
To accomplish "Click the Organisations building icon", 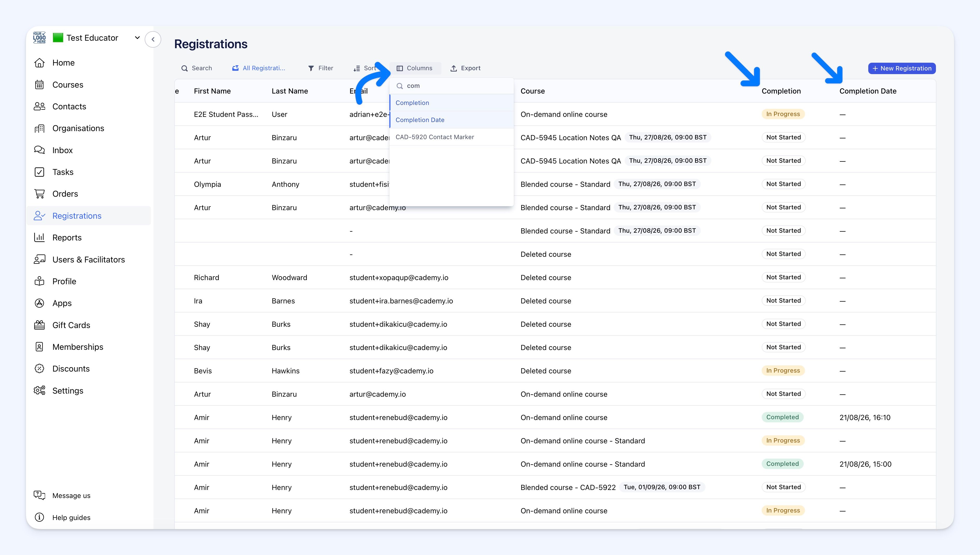I will 39,129.
